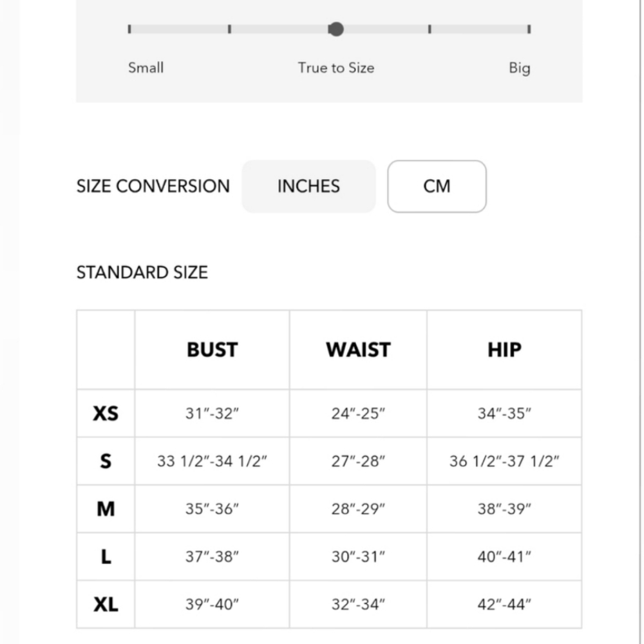Screen dimensions: 644x644
Task: Click the S bust measurement cell
Action: (212, 461)
